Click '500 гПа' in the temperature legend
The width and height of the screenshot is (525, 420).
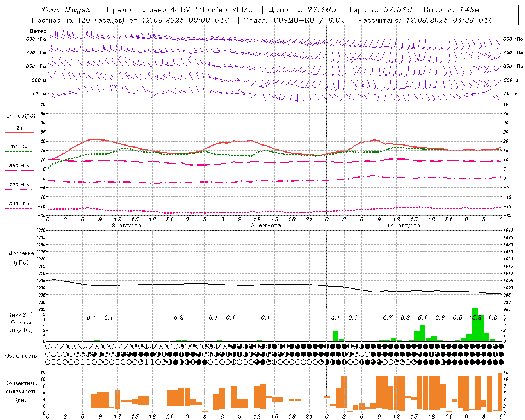click(19, 204)
